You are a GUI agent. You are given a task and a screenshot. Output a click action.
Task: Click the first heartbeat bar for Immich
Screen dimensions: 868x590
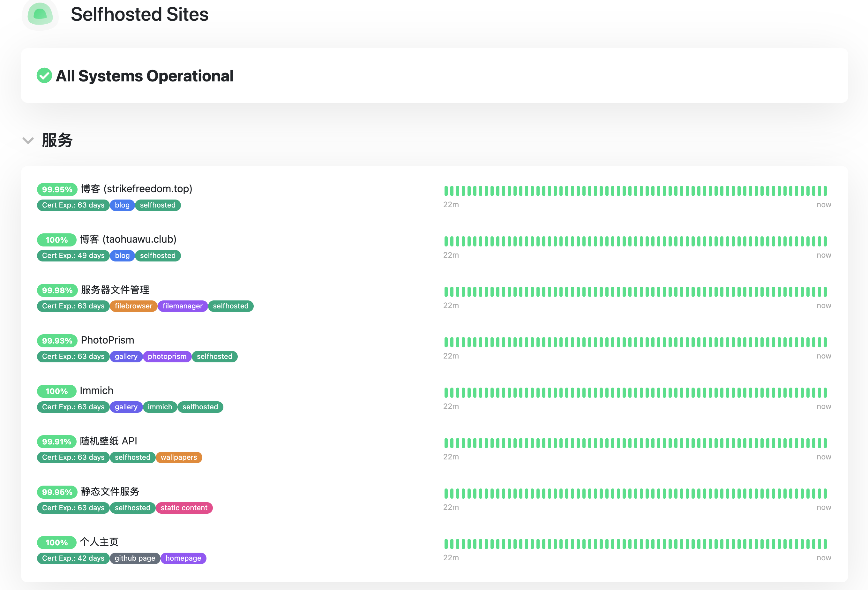446,392
